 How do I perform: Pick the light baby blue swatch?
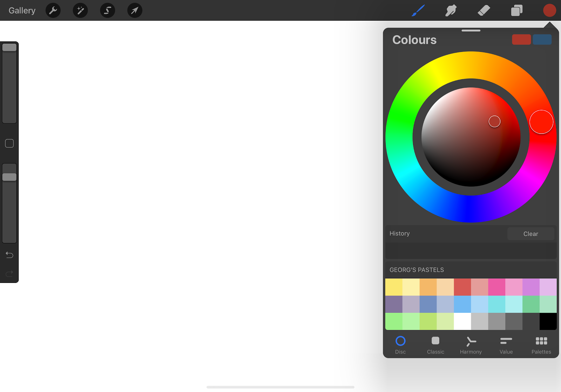pos(480,304)
